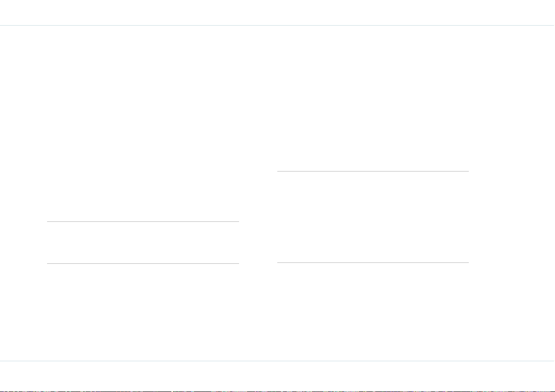Click blank area below left column's lower divider
555x392 pixels.
pos(143,312)
